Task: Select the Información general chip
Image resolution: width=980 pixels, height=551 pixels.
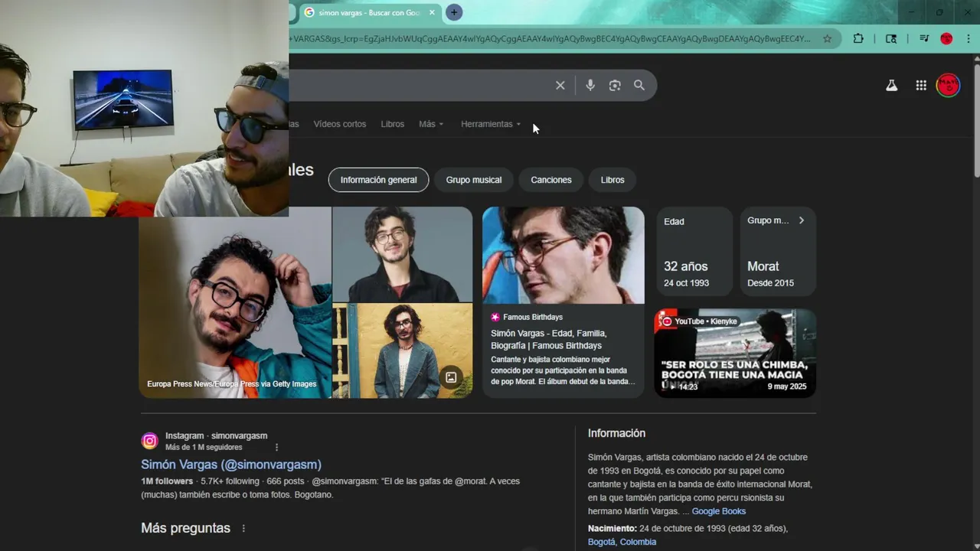Action: (378, 180)
